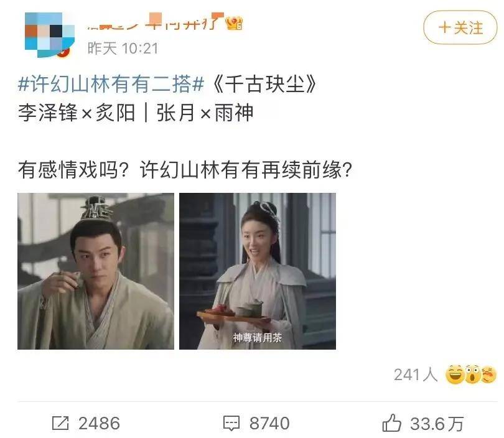504x438 pixels.
Task: Click the surprised emoji reaction
Action: click(472, 375)
